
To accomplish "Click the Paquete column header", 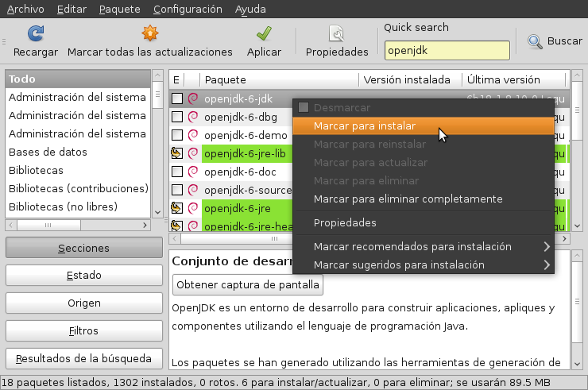I will (x=280, y=79).
